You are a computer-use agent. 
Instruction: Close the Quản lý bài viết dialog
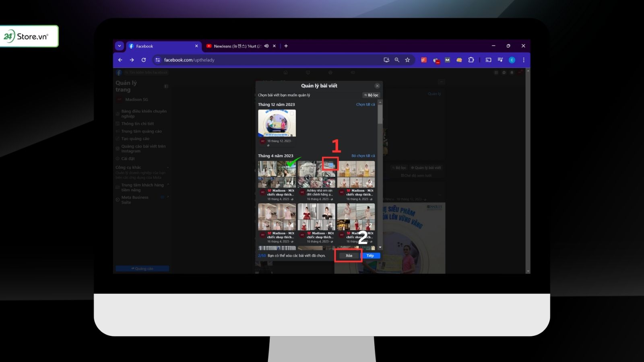[x=377, y=86]
